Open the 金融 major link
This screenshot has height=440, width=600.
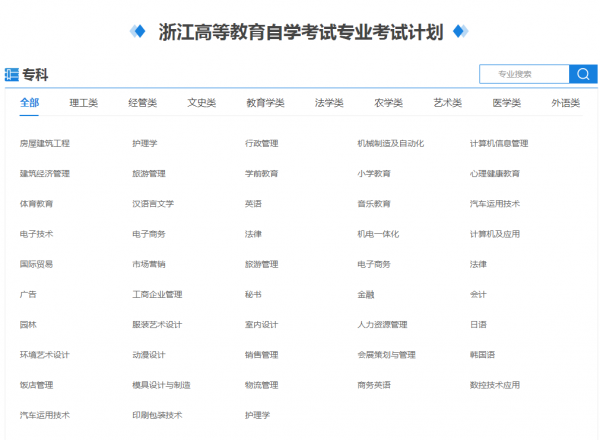click(x=366, y=295)
